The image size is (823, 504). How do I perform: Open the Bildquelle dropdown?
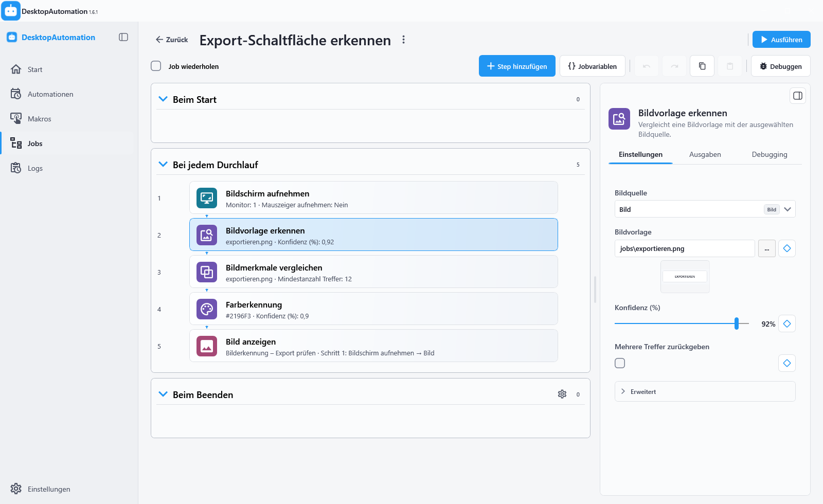705,209
